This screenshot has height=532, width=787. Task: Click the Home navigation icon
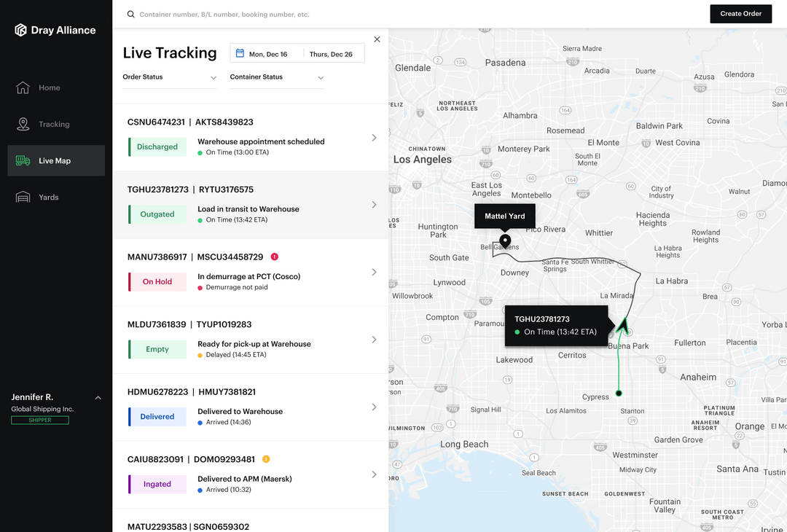24,87
